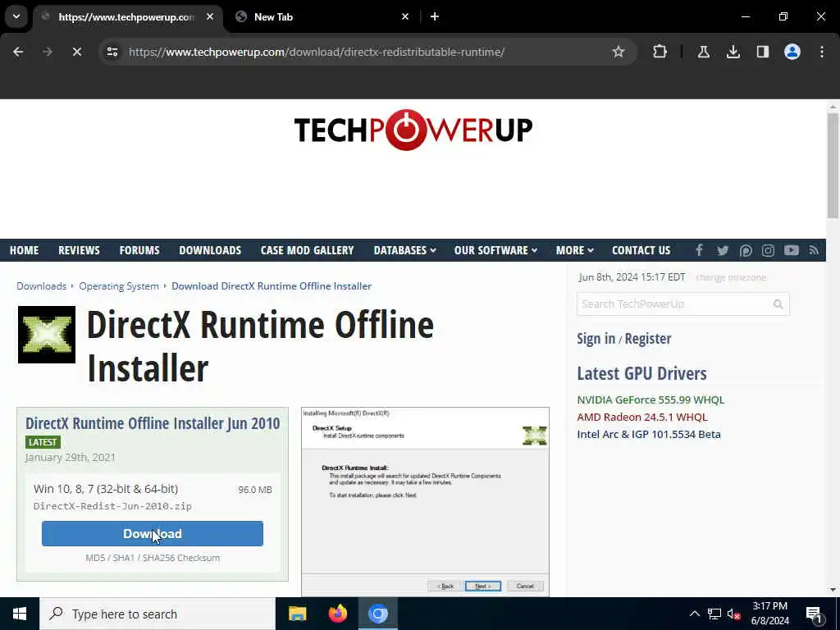Click the Register link
The width and height of the screenshot is (840, 630).
coord(648,339)
